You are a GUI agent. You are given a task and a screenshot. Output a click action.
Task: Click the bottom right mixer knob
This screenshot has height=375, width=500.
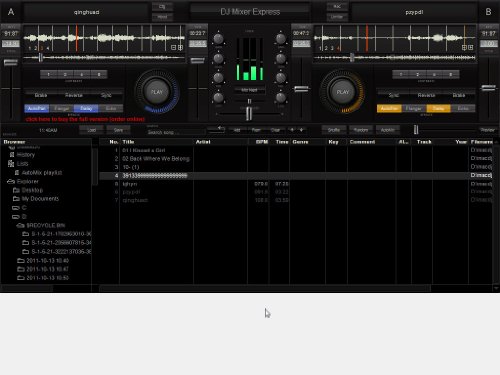point(281,98)
